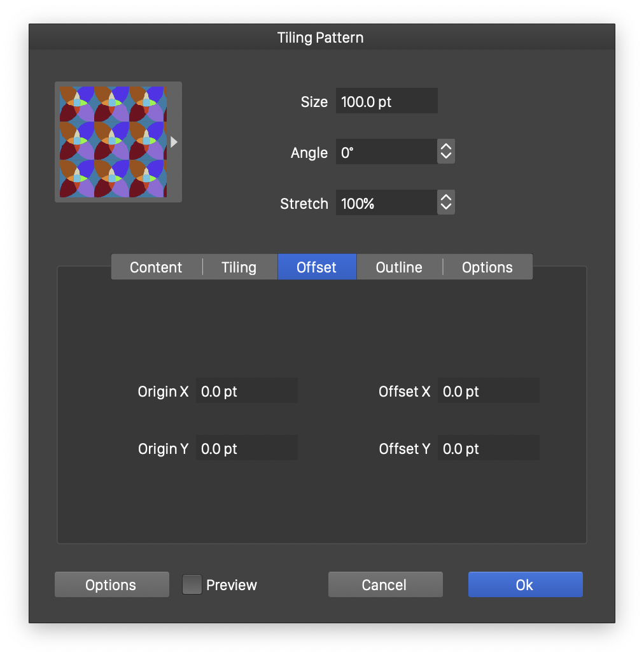Viewport: 644px width, 657px height.
Task: Click the Origin X field
Action: [246, 391]
